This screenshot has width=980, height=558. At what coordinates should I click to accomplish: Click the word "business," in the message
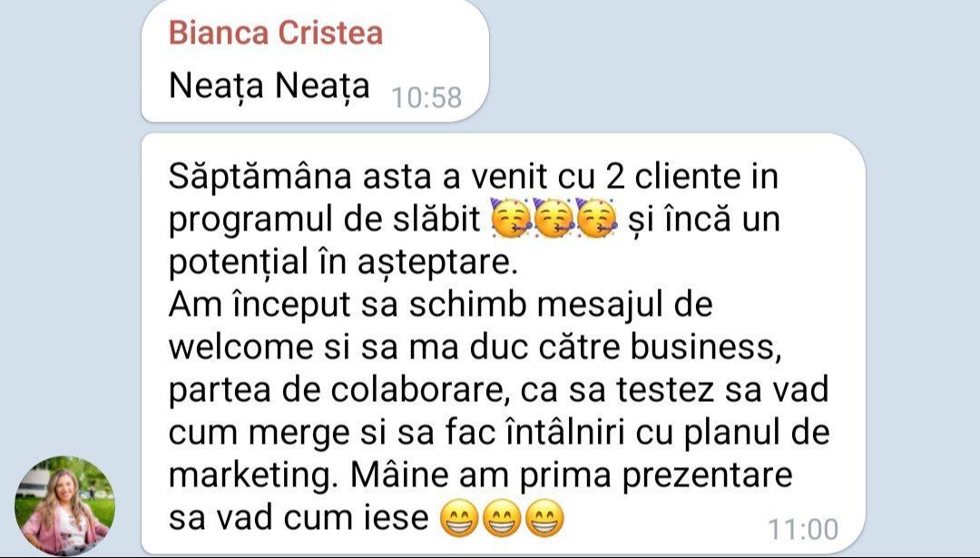point(706,348)
